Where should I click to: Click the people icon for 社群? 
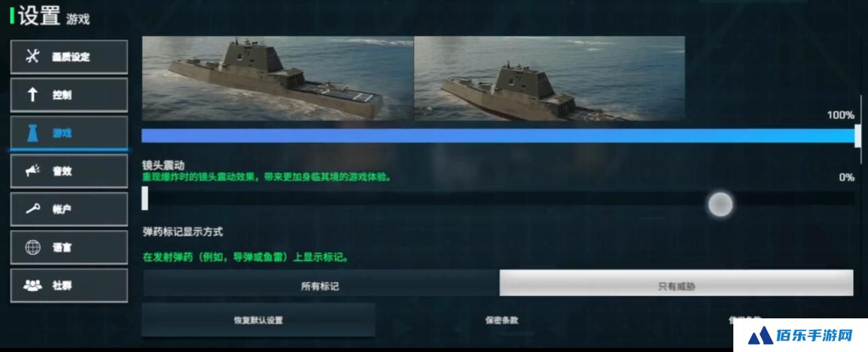coord(33,285)
